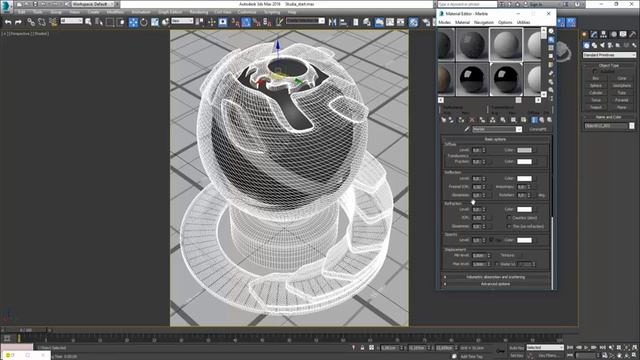Click Put to Library icon
This screenshot has width=640, height=360.
point(503,120)
